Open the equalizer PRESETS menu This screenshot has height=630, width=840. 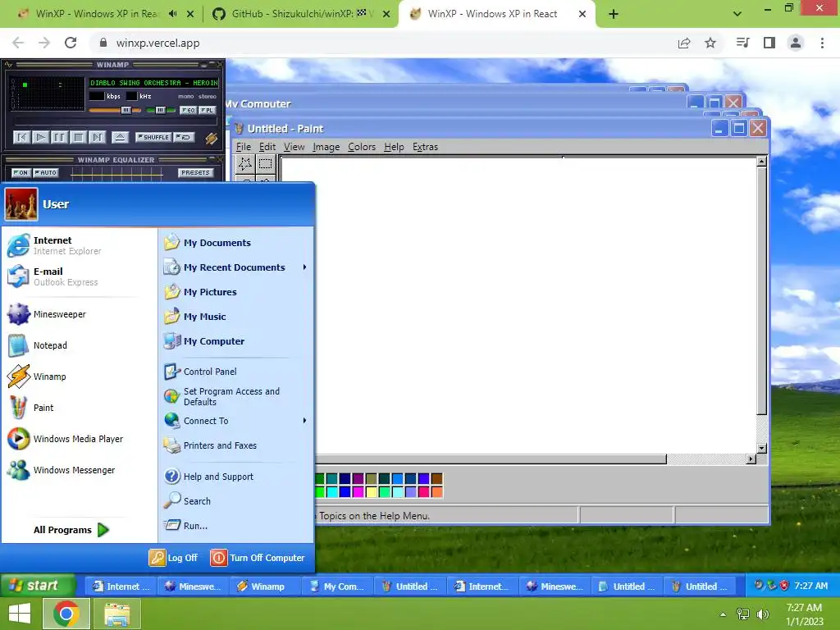(195, 172)
